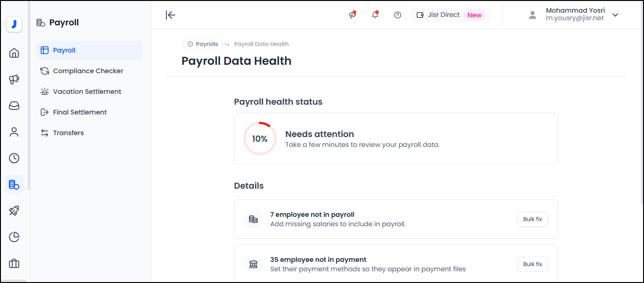Screen dimensions: 644x283
Task: Open the pie chart reports icon
Action: point(14,237)
